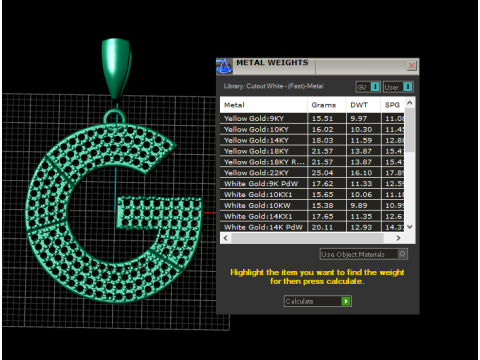Click the green arrow on Calculate
The width and height of the screenshot is (480, 360).
[346, 301]
